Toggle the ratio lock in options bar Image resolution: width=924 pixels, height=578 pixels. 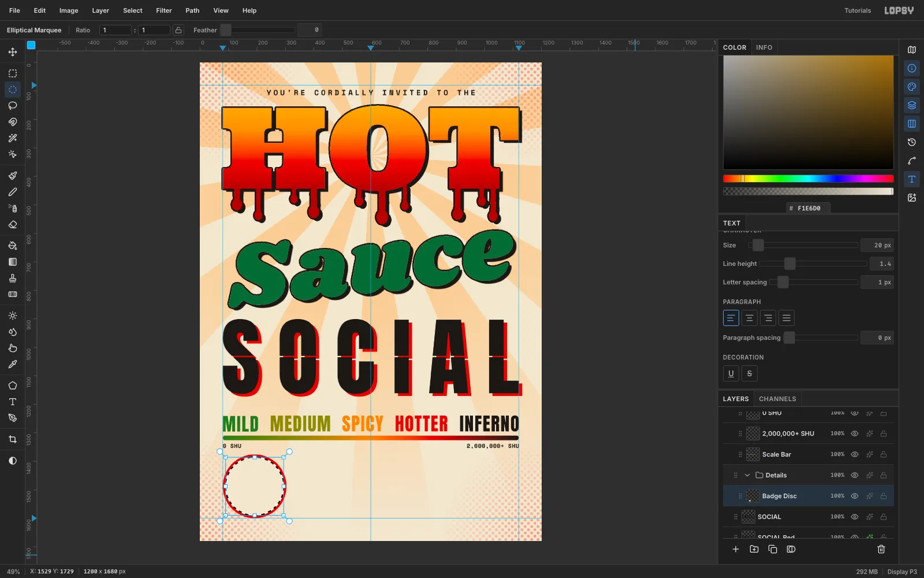point(179,30)
